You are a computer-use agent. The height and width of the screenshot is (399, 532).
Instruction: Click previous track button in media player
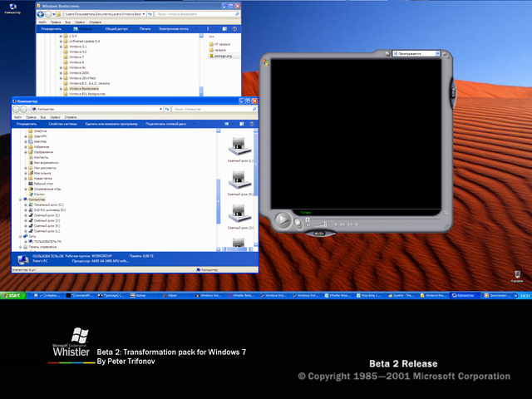(335, 224)
